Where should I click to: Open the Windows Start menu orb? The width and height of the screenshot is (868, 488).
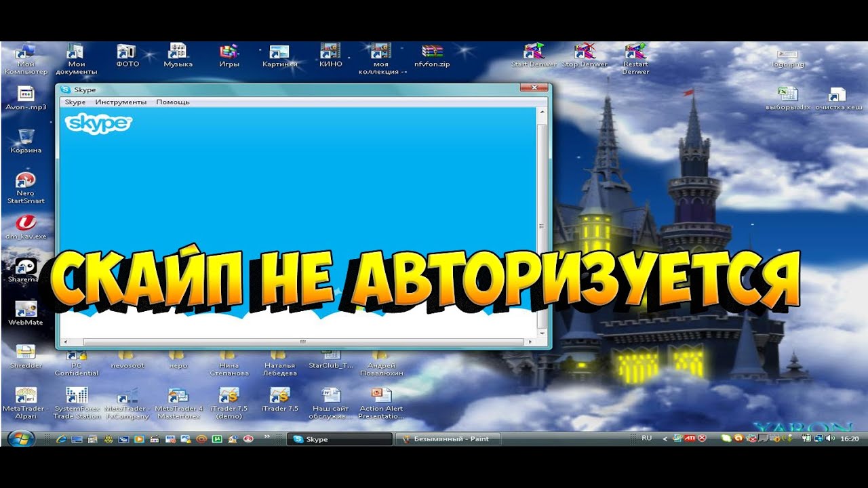[x=21, y=439]
